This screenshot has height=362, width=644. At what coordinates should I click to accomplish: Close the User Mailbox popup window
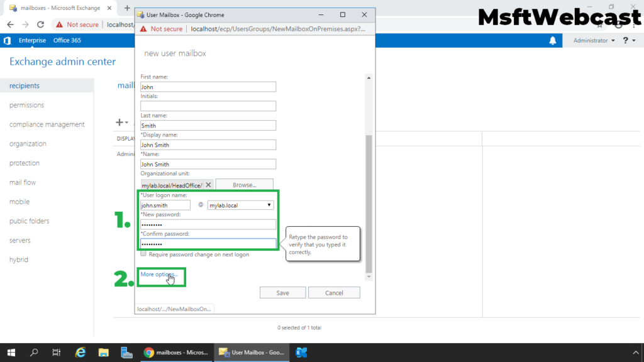[x=364, y=15]
